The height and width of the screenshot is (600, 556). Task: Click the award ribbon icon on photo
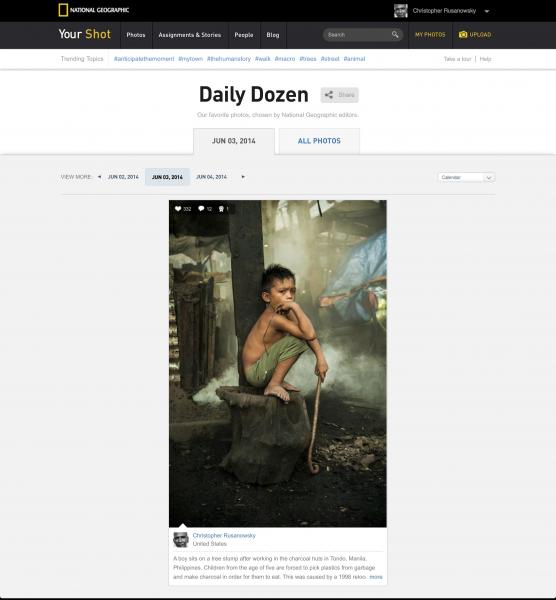point(221,209)
